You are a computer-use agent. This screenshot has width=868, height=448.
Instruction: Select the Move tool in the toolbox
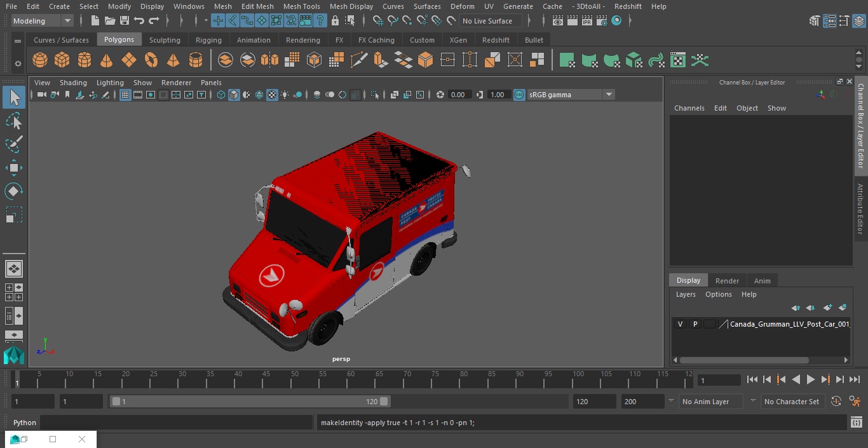pos(14,168)
